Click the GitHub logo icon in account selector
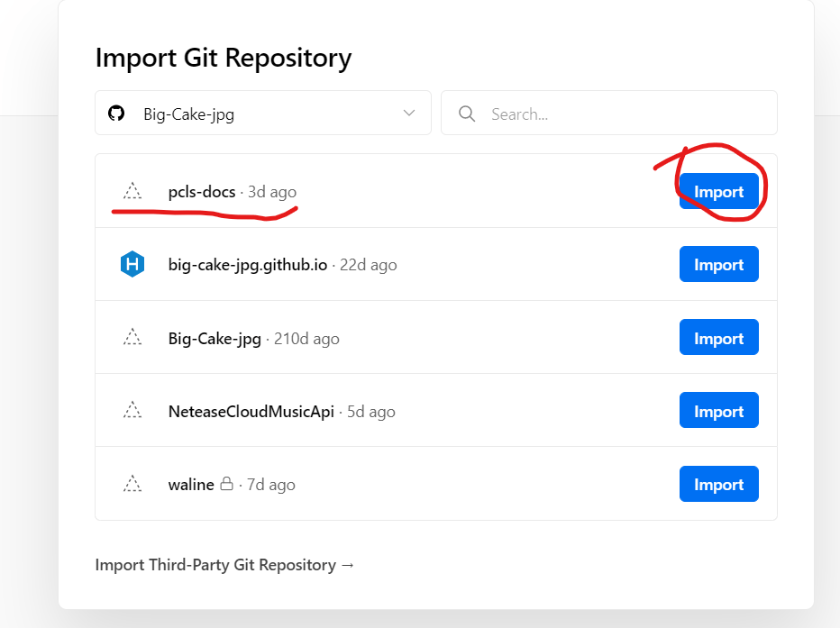The width and height of the screenshot is (840, 628). (116, 114)
